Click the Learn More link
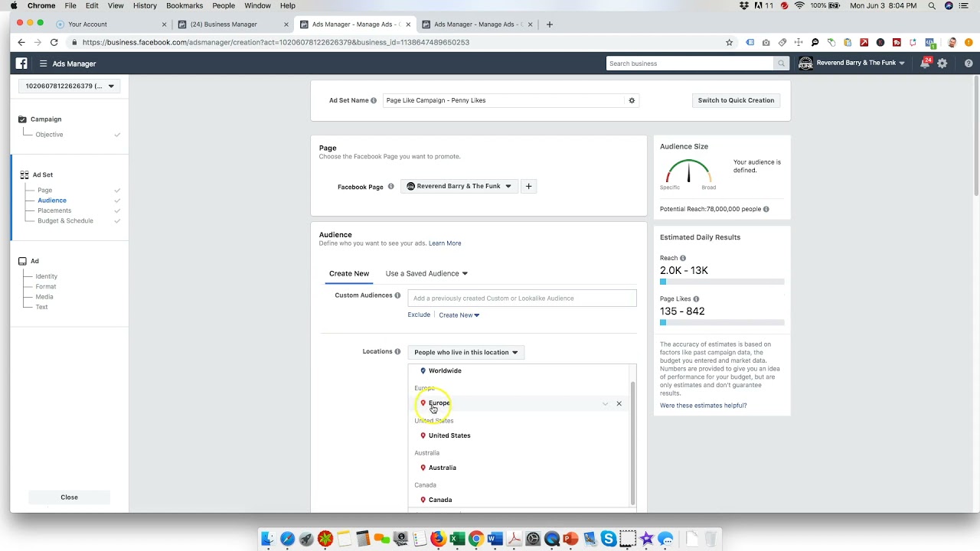Viewport: 980px width, 551px height. coord(445,243)
